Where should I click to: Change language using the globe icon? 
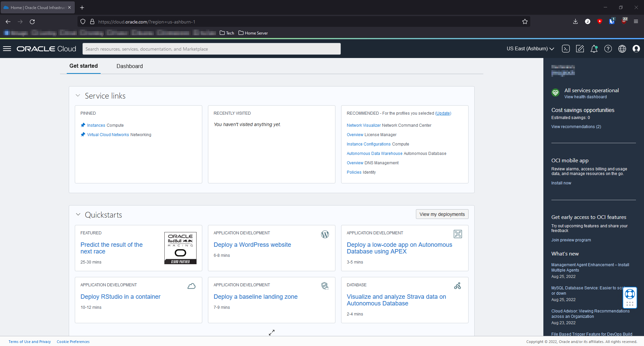coord(622,49)
